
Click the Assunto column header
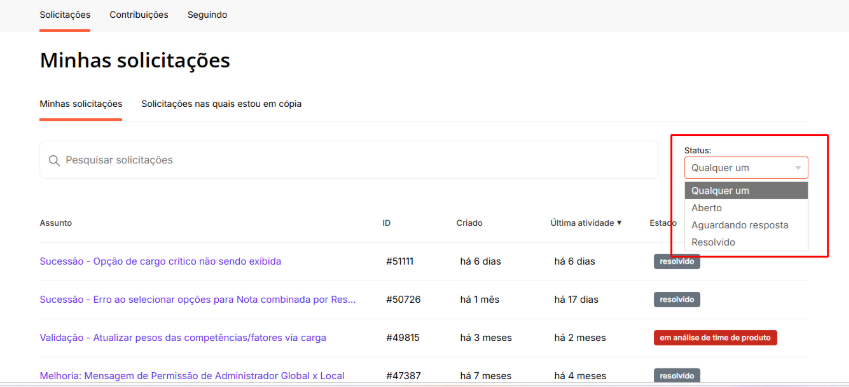[56, 223]
